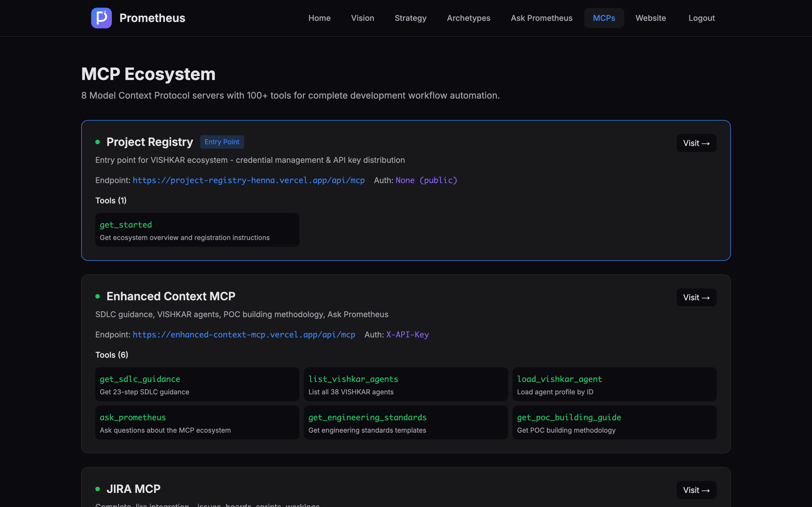
Task: Select the get_sdlc_guidance tool card
Action: coord(197,384)
